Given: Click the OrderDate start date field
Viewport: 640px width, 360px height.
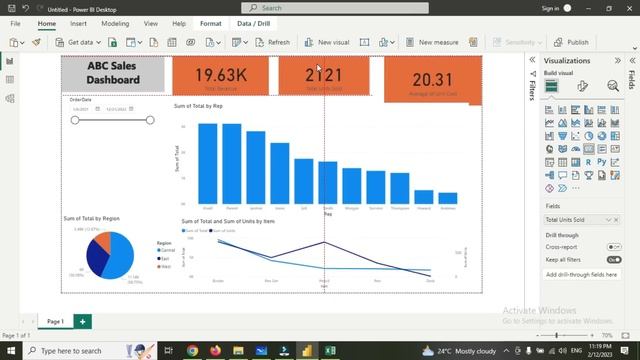Looking at the screenshot, I should [x=81, y=109].
